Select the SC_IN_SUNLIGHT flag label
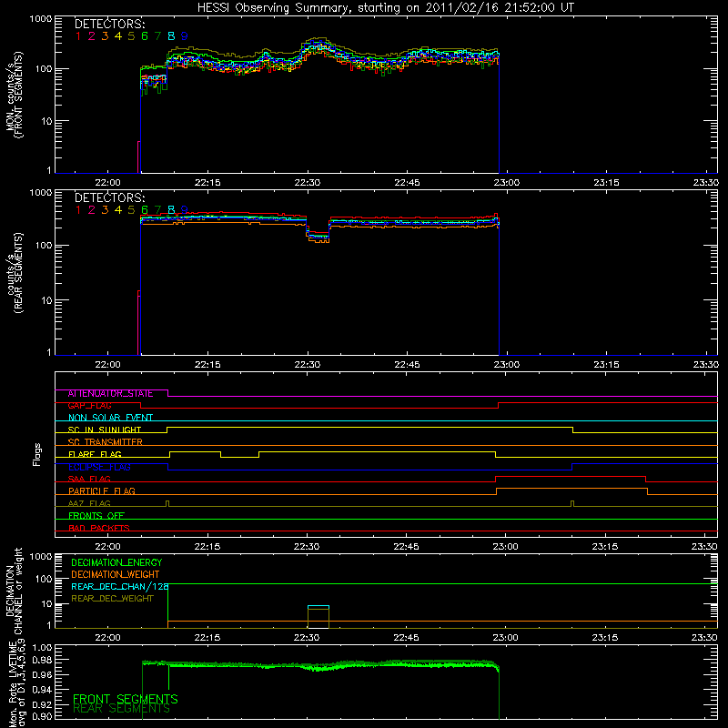The width and height of the screenshot is (728, 728). pos(105,430)
